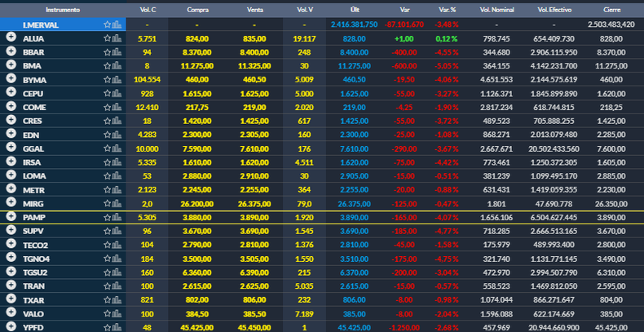Screen dimensions: 644x332
Task: Open the chart icon for TGSU2
Action: 117,272
